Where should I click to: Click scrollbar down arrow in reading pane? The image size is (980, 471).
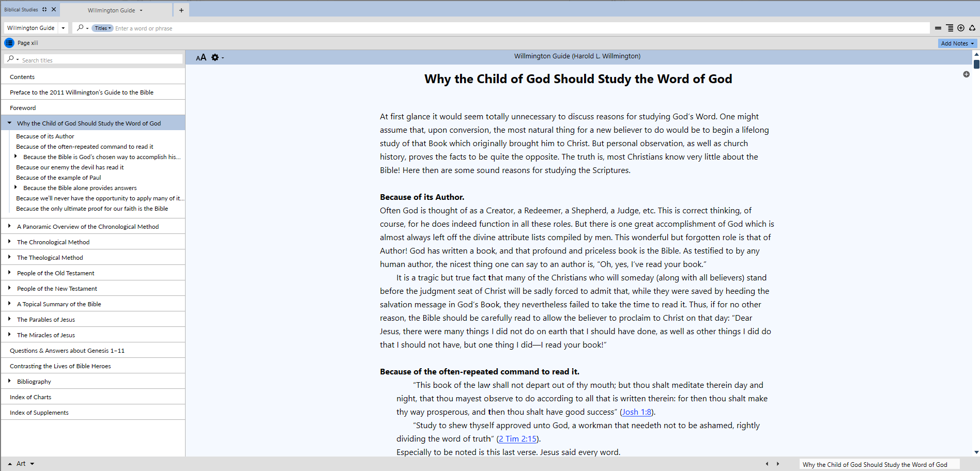[976, 452]
